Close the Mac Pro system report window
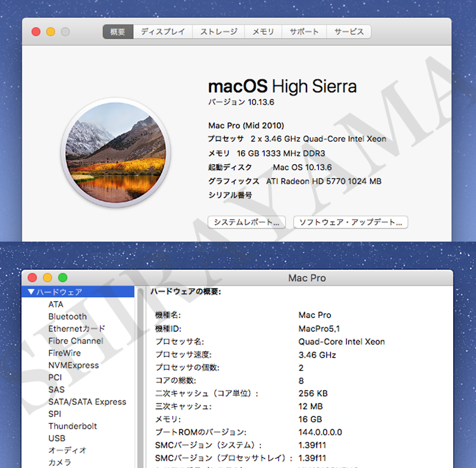 (x=32, y=278)
